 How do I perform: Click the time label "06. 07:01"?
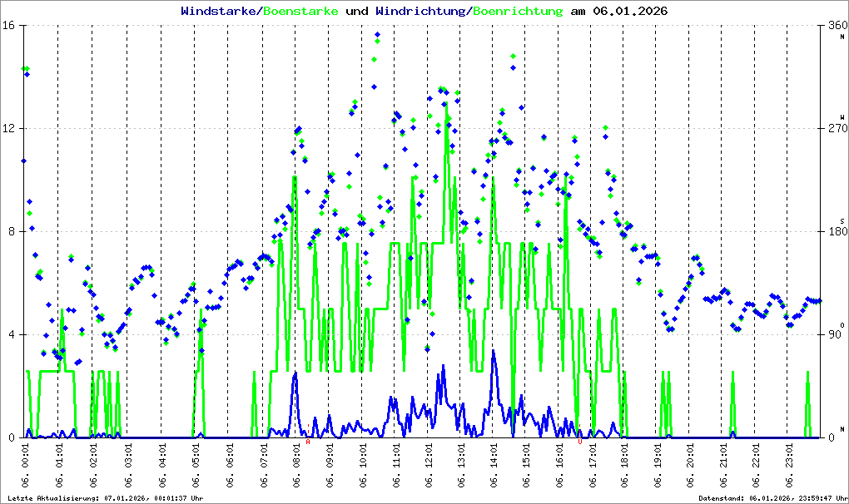[x=263, y=466]
